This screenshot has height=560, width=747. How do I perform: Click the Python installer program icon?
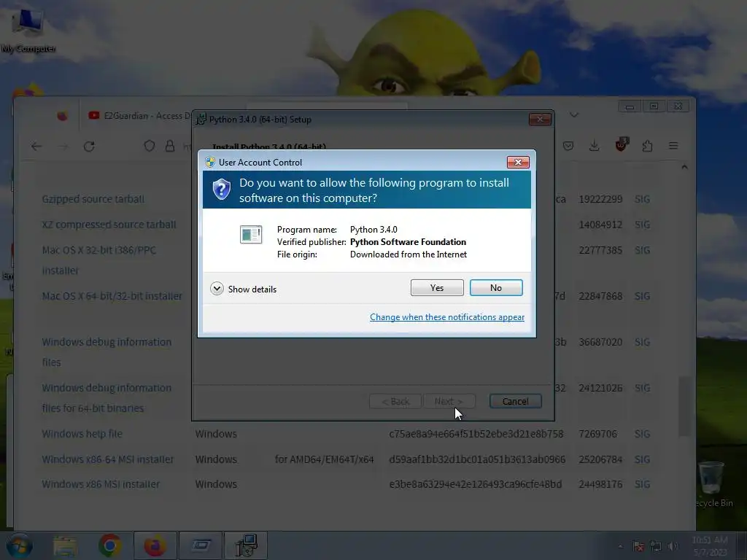click(251, 234)
